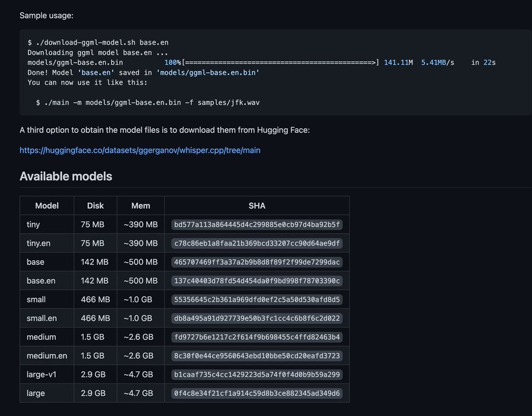The width and height of the screenshot is (532, 416).
Task: Select the large model SHA hash
Action: (257, 393)
